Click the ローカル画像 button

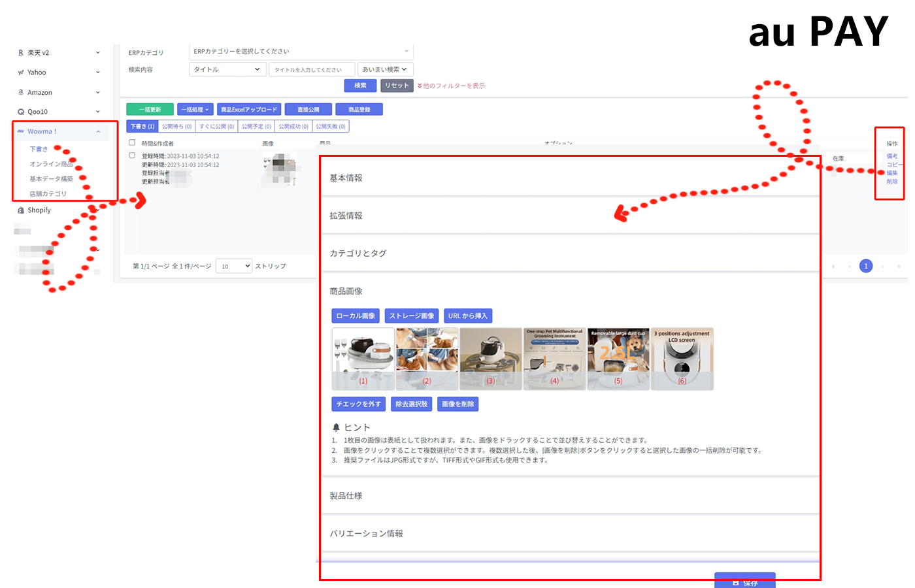pyautogui.click(x=356, y=316)
